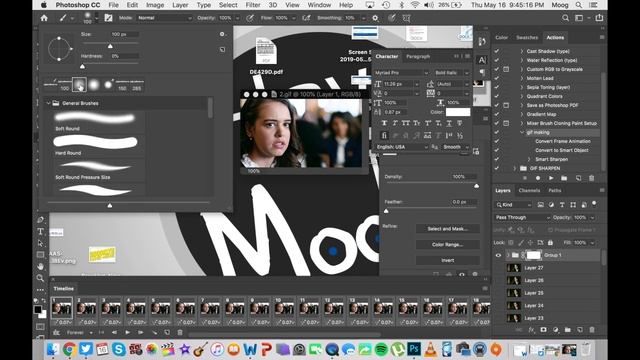Select frame 12 thumbnail in the Timeline
The height and width of the screenshot is (360, 640).
click(334, 308)
